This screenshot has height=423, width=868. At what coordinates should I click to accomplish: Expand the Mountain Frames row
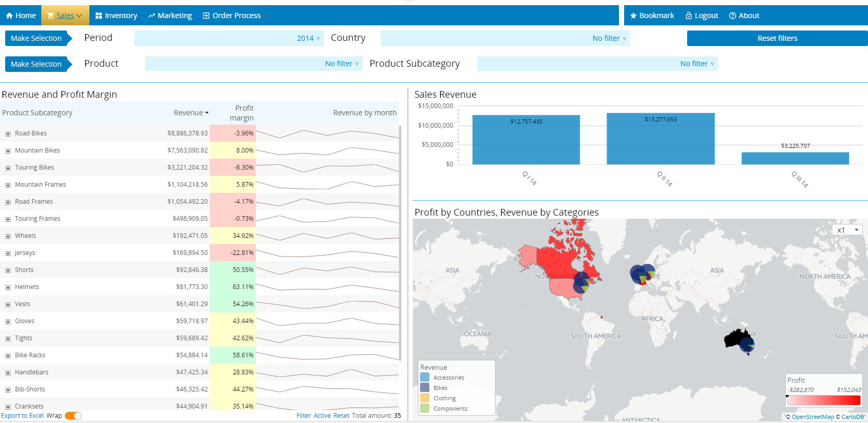click(x=8, y=185)
